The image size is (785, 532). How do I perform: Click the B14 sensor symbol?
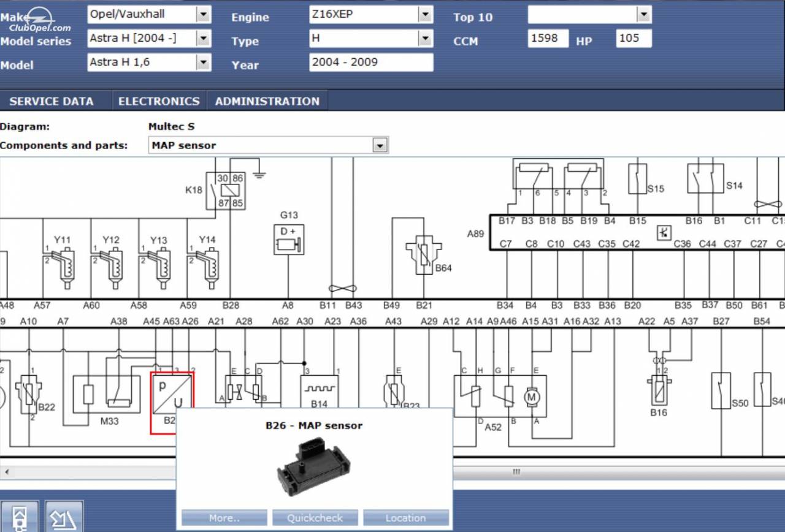pyautogui.click(x=319, y=392)
